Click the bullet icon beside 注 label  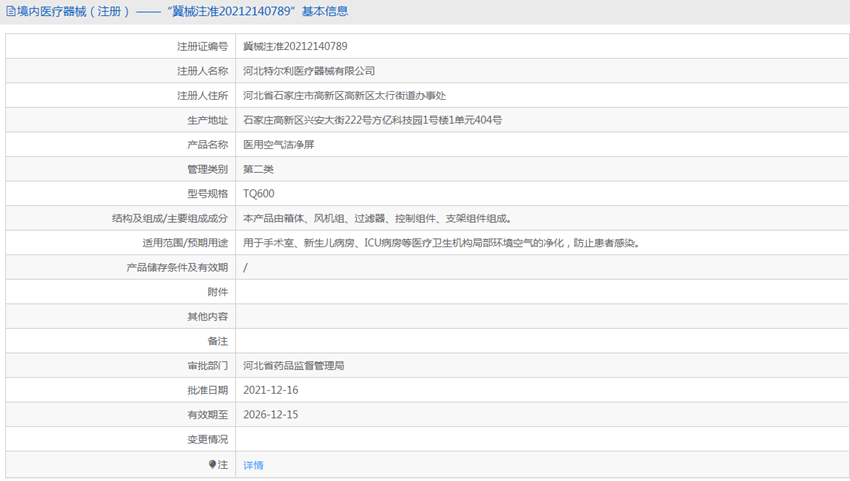click(212, 465)
